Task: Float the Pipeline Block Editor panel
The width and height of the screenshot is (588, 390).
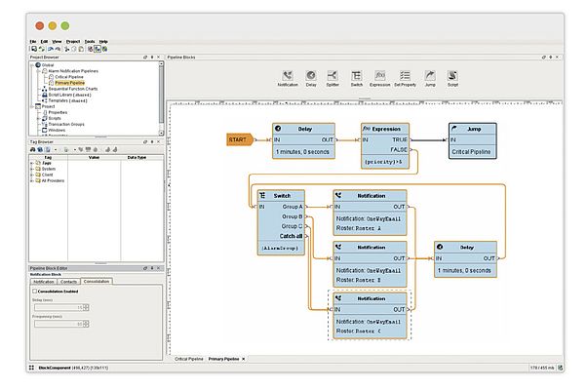Action: pyautogui.click(x=145, y=268)
